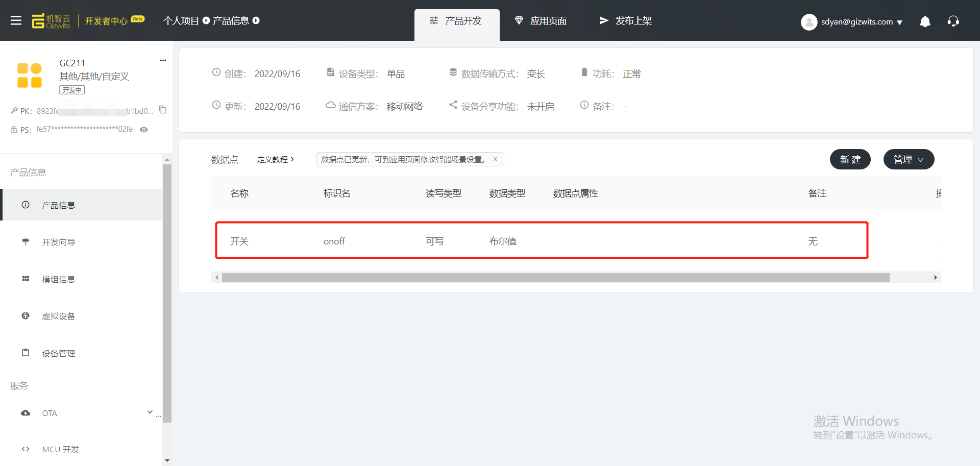
Task: Click the OTA cloud icon
Action: point(26,413)
